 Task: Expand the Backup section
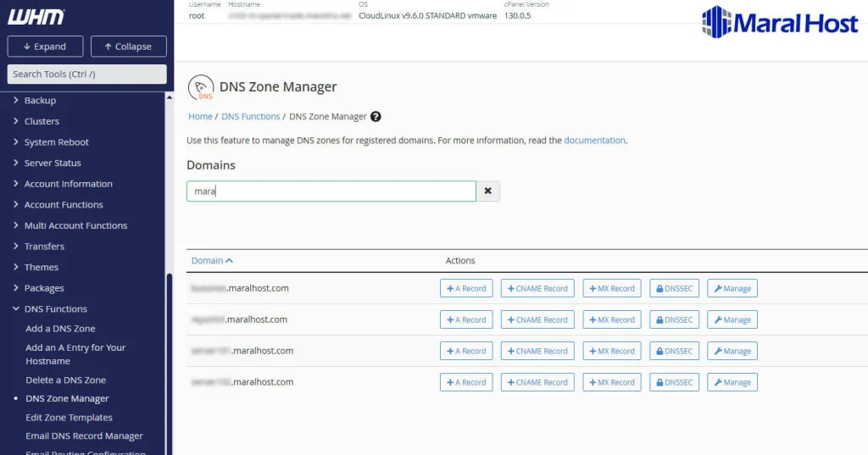(x=40, y=100)
